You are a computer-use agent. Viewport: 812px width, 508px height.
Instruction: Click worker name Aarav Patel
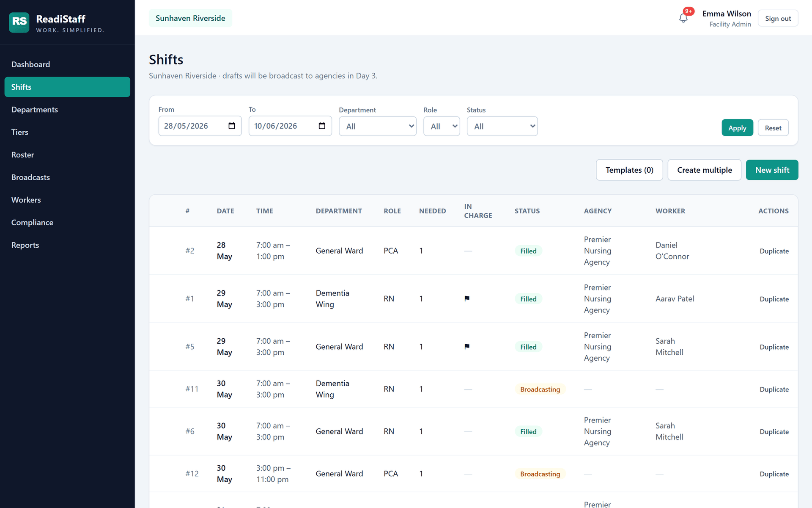click(x=675, y=298)
